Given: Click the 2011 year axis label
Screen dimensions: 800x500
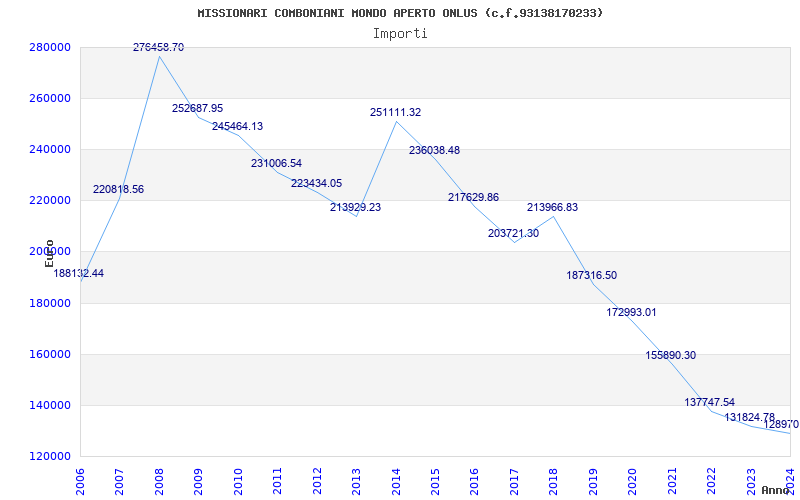Looking at the screenshot, I should [278, 480].
